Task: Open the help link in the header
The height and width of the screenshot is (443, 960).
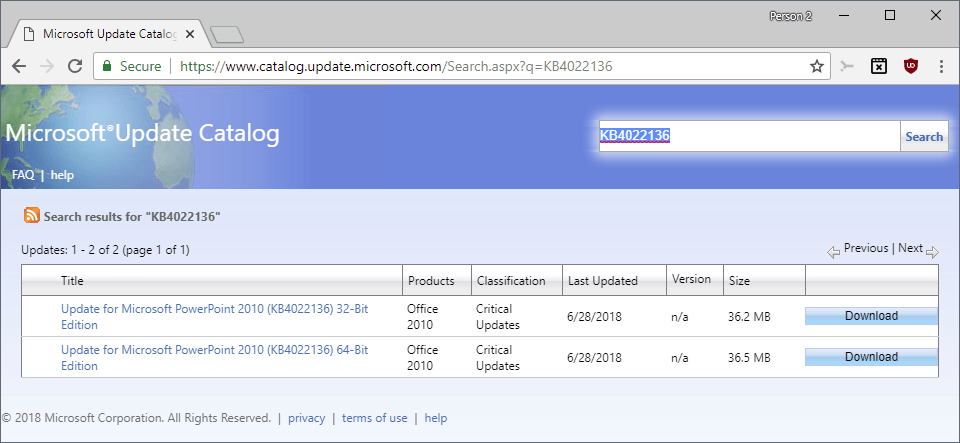Action: (x=62, y=175)
